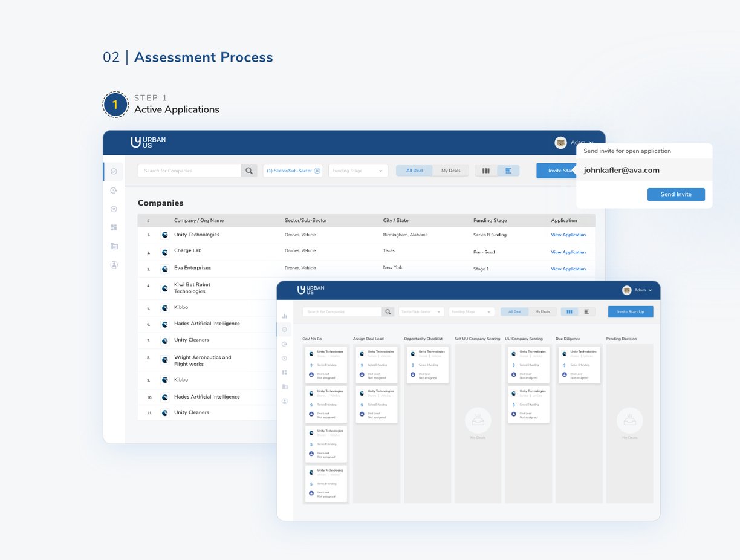This screenshot has height=560, width=740.
Task: Click partially hidden Invite Start Up button, Companies window
Action: (556, 171)
